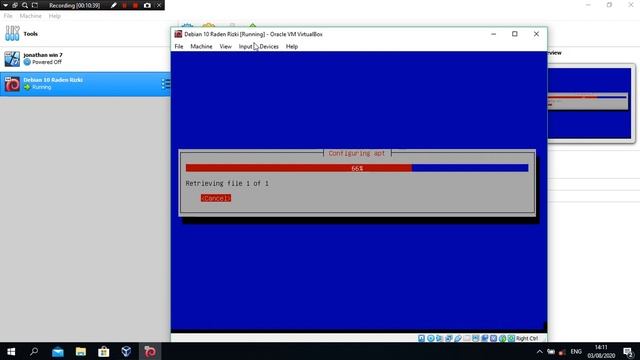Take a snapshot with the camera icon

(x=147, y=5)
